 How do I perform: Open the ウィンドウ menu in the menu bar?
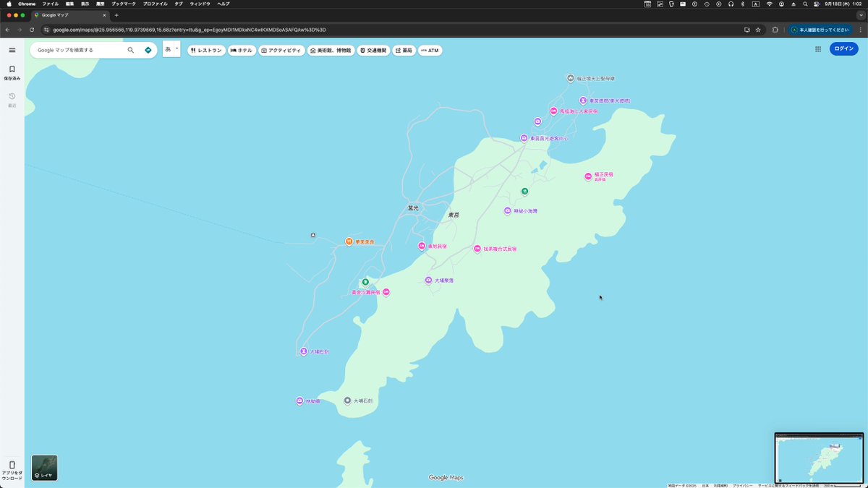pyautogui.click(x=200, y=4)
